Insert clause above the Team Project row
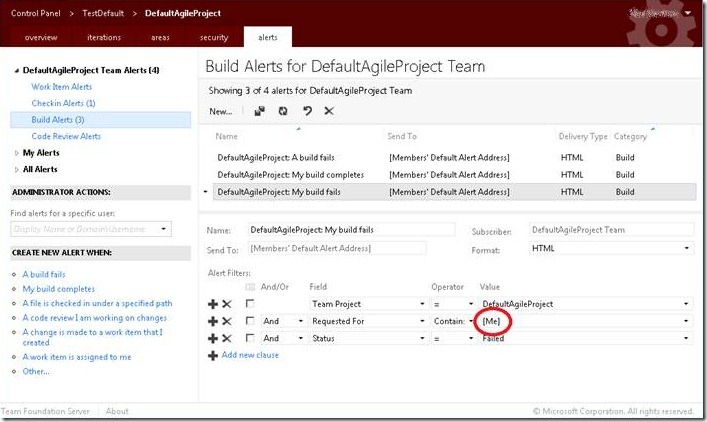The image size is (707, 422). coord(213,304)
